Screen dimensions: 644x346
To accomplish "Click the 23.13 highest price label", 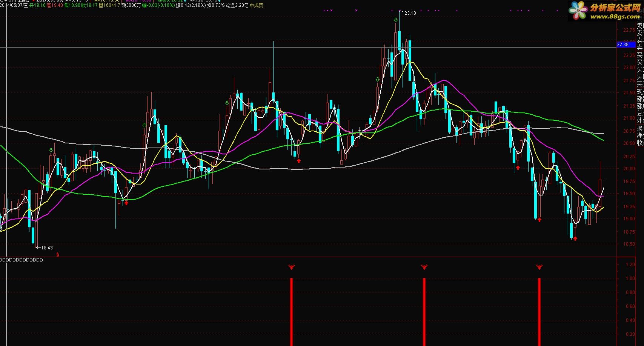I will [410, 13].
